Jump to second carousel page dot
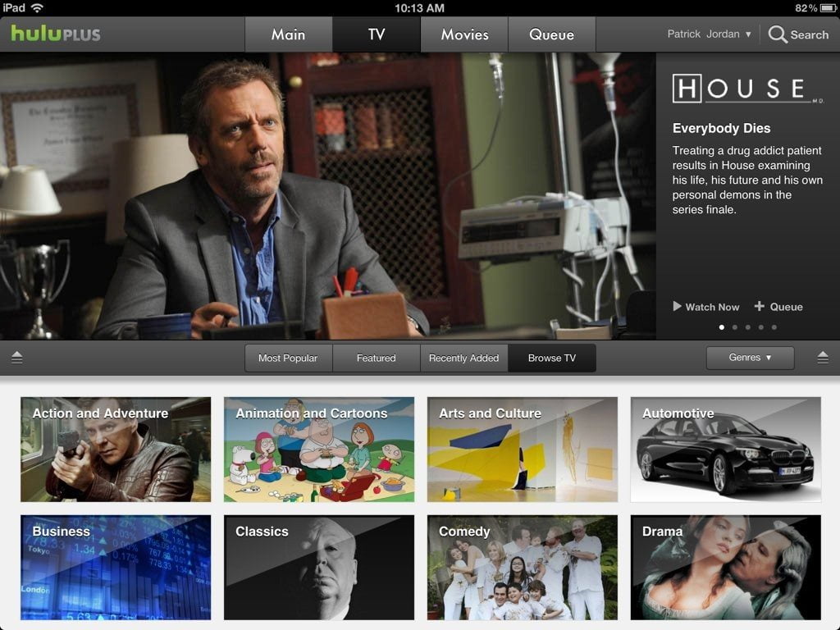 point(735,327)
